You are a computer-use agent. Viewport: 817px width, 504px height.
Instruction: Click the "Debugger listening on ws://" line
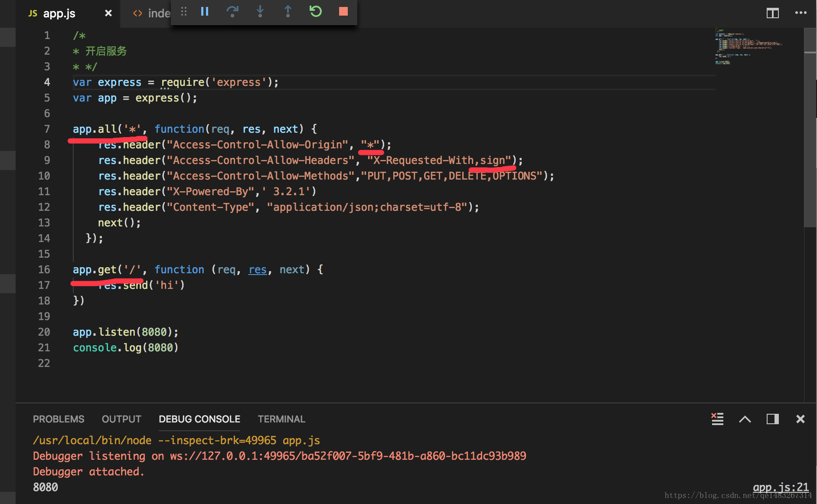click(x=280, y=456)
